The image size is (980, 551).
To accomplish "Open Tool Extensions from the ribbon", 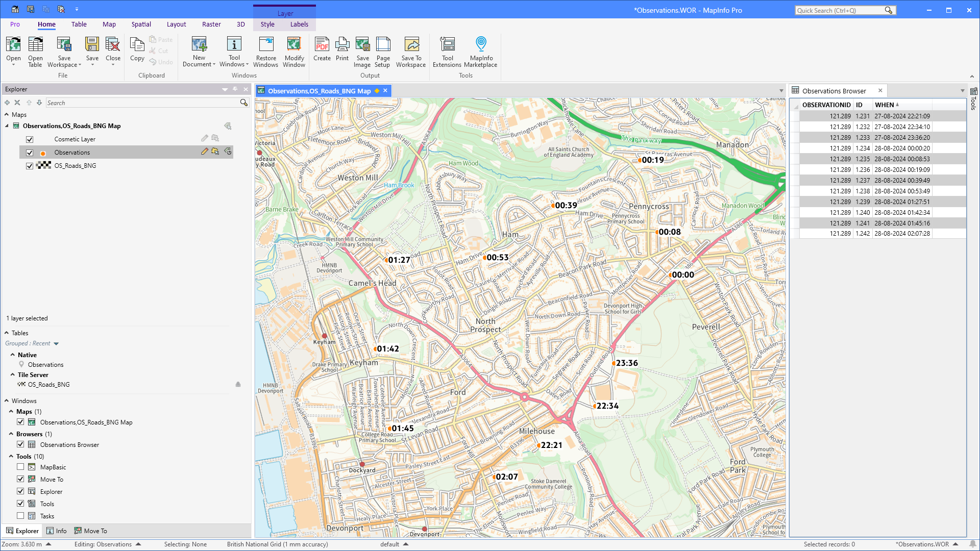I will tap(447, 52).
